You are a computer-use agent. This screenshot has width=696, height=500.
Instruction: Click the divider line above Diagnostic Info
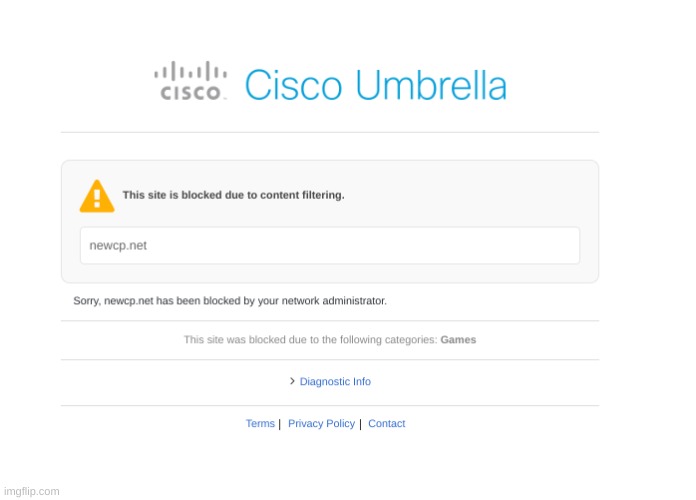[330, 359]
